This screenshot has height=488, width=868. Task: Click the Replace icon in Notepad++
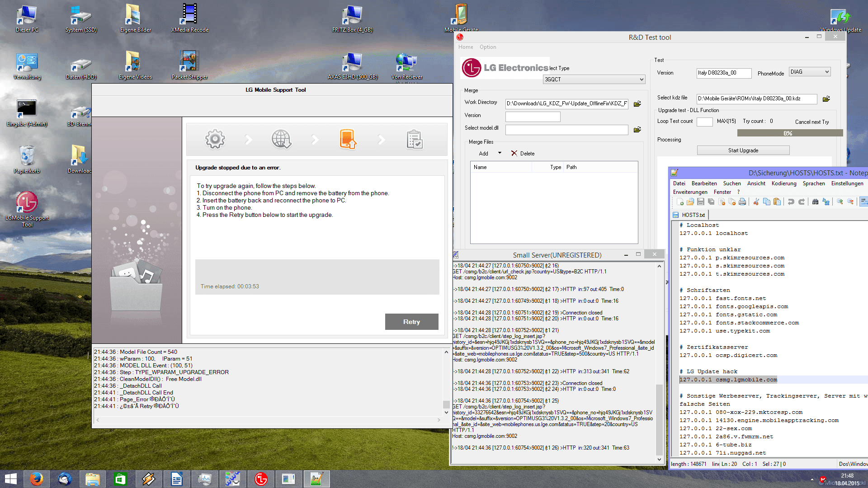(826, 202)
